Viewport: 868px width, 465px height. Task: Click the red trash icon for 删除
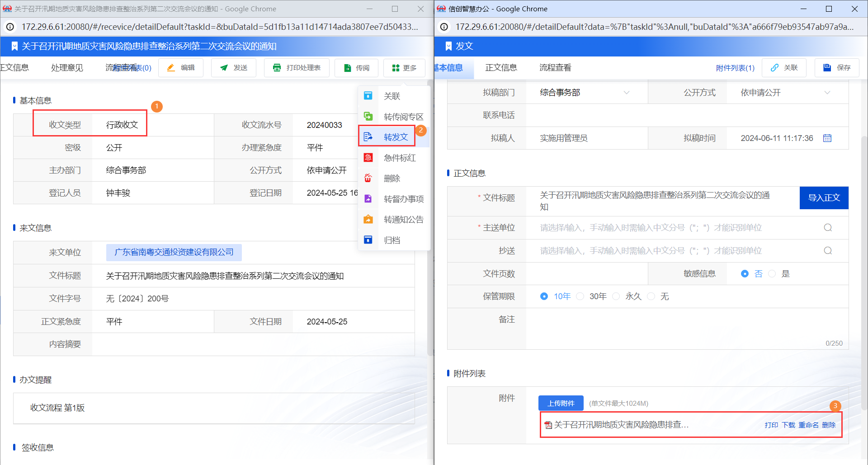[x=368, y=178]
